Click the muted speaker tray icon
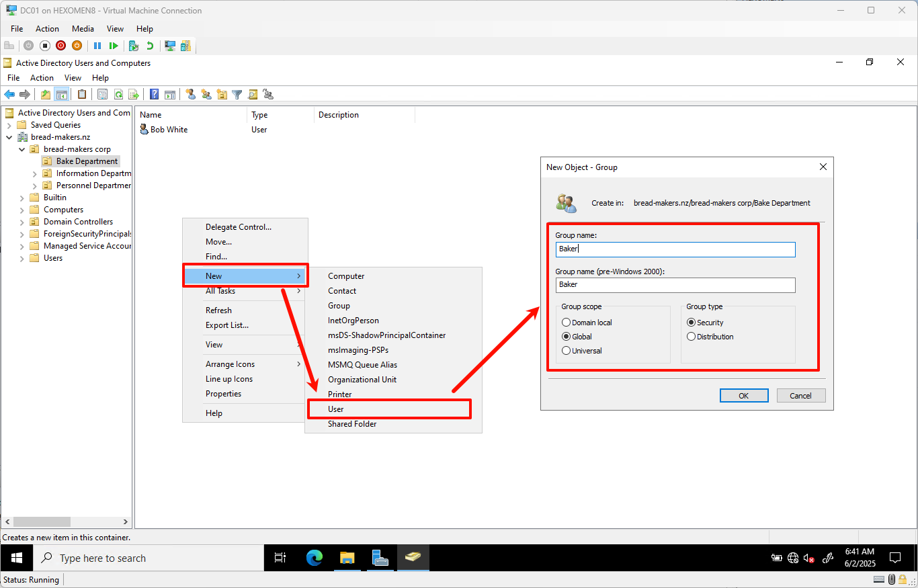 [809, 558]
